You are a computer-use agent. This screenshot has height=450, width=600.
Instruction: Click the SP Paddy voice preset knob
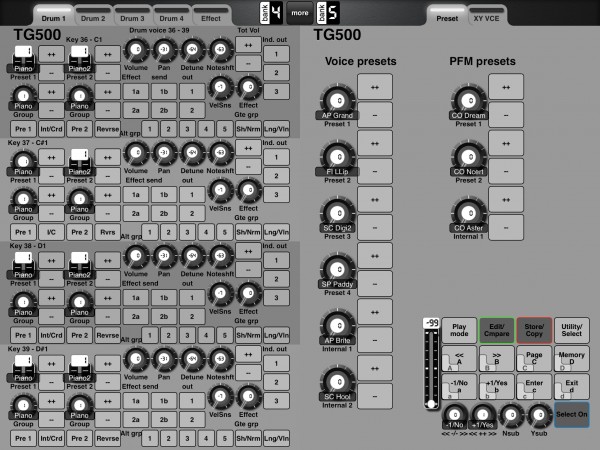(337, 269)
